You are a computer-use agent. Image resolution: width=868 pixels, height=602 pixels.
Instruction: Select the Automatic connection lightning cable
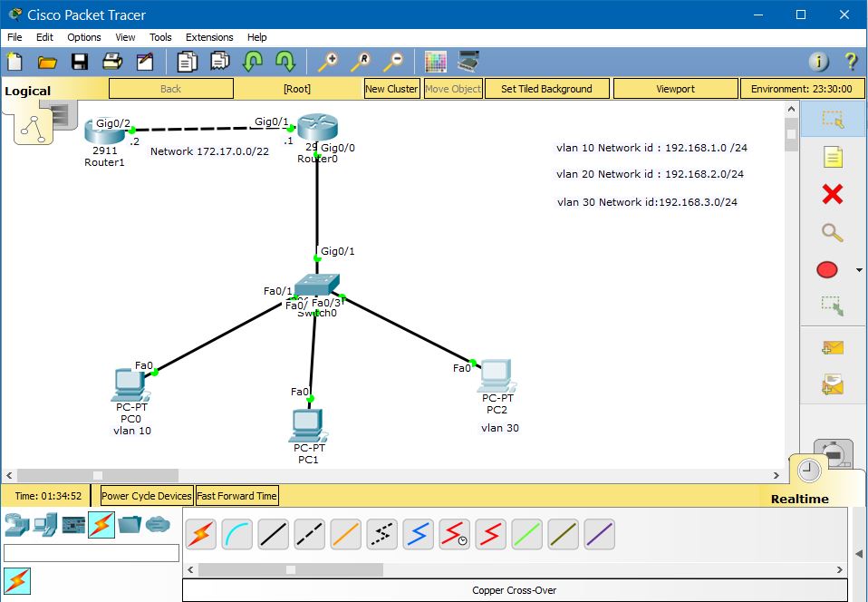[201, 534]
